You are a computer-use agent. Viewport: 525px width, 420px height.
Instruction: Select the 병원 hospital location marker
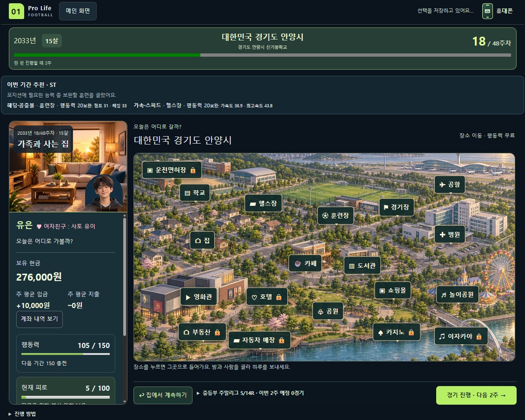tap(450, 235)
